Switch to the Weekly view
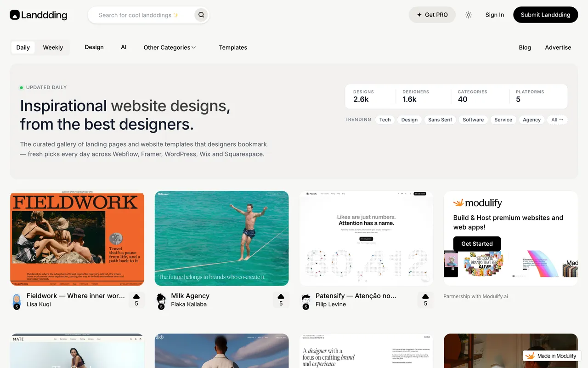The height and width of the screenshot is (368, 588). click(x=53, y=47)
